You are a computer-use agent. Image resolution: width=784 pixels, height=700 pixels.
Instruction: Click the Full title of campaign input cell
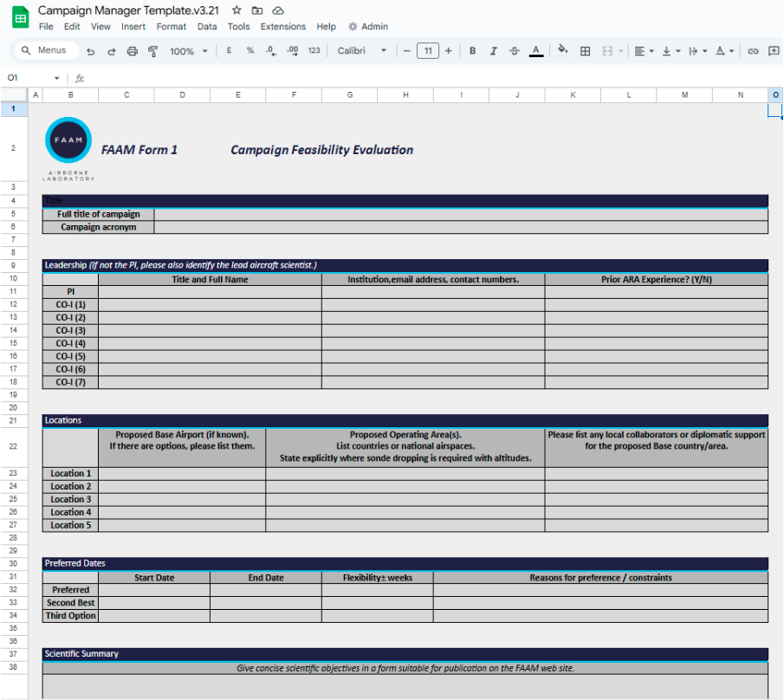(x=460, y=214)
